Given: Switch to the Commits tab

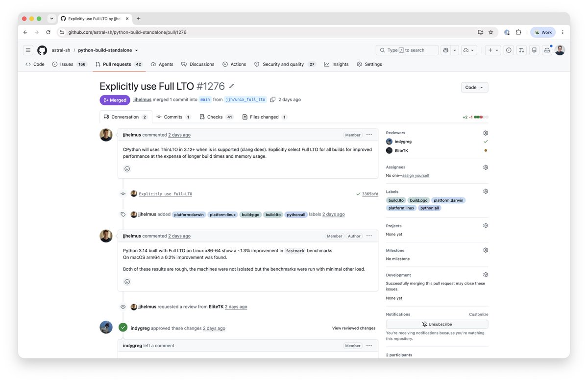Looking at the screenshot, I should click(174, 117).
